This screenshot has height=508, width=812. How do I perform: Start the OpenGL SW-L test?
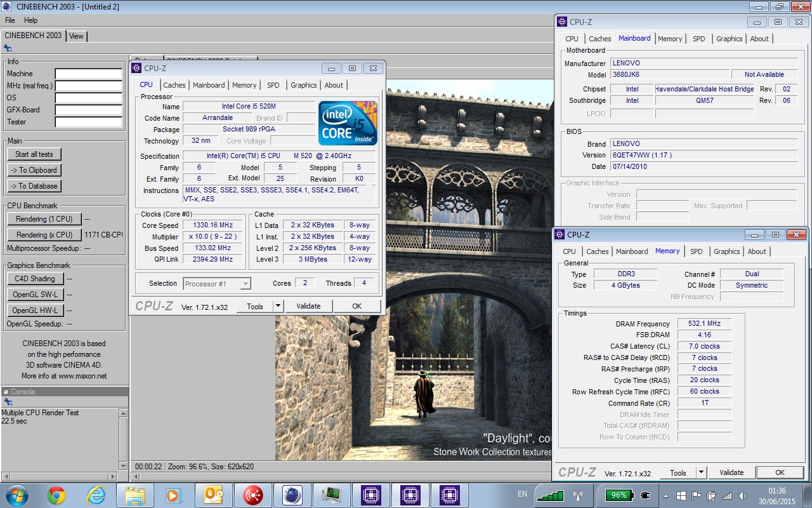[x=36, y=295]
